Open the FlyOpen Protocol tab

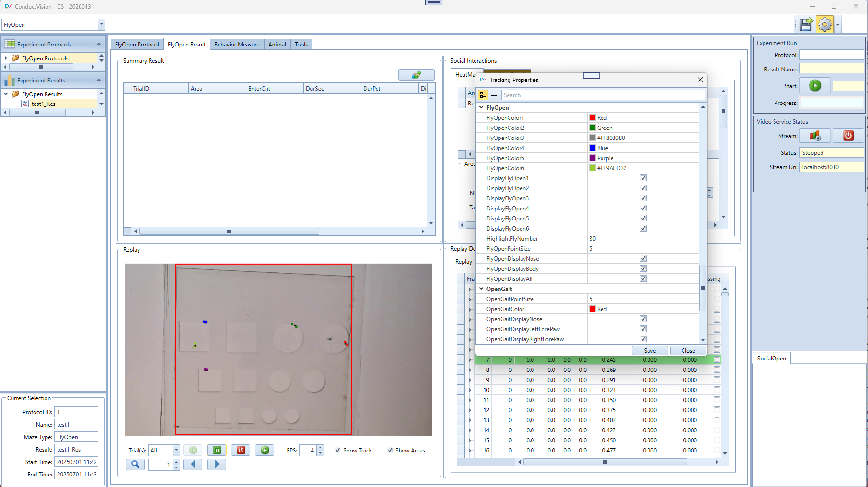coord(137,45)
